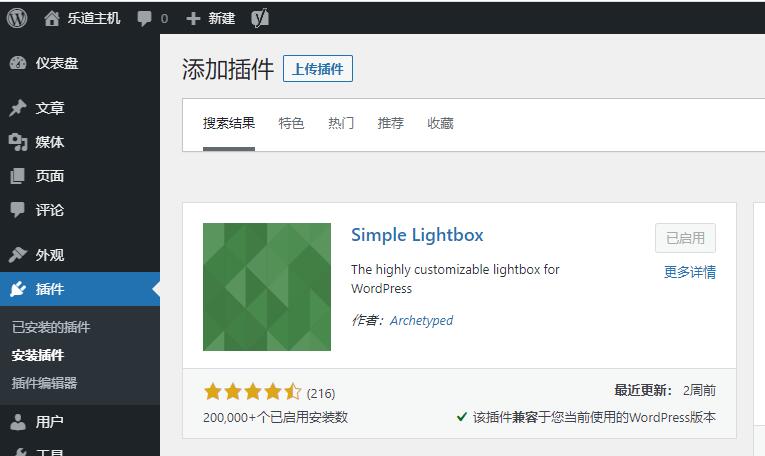Open the 用户 users icon
765x456 pixels.
pos(18,422)
